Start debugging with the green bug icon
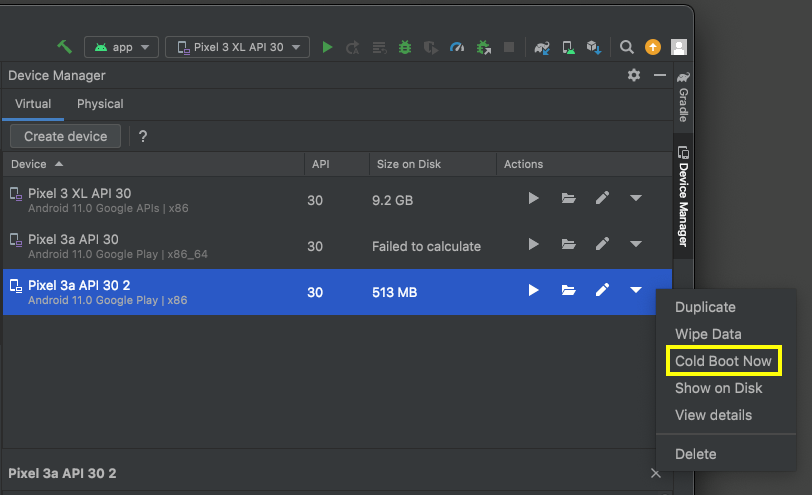The image size is (812, 495). click(404, 47)
